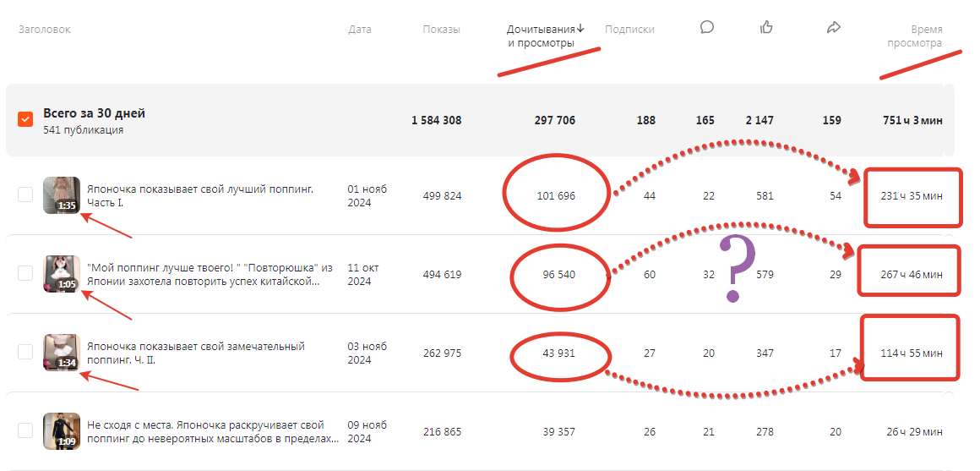Check the box for 'замечательный поппинг. Ч. II' row
Viewport: 980px width, 471px height.
point(25,352)
